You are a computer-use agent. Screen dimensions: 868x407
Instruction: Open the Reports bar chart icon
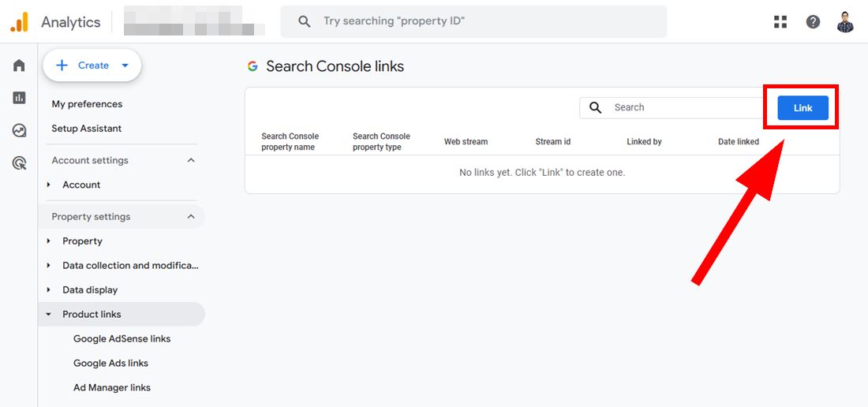pos(19,98)
